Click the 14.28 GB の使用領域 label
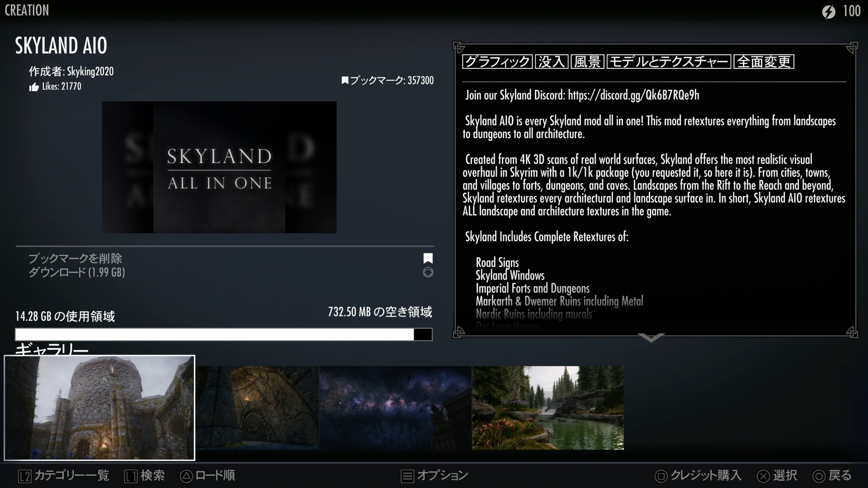This screenshot has height=488, width=868. click(65, 316)
